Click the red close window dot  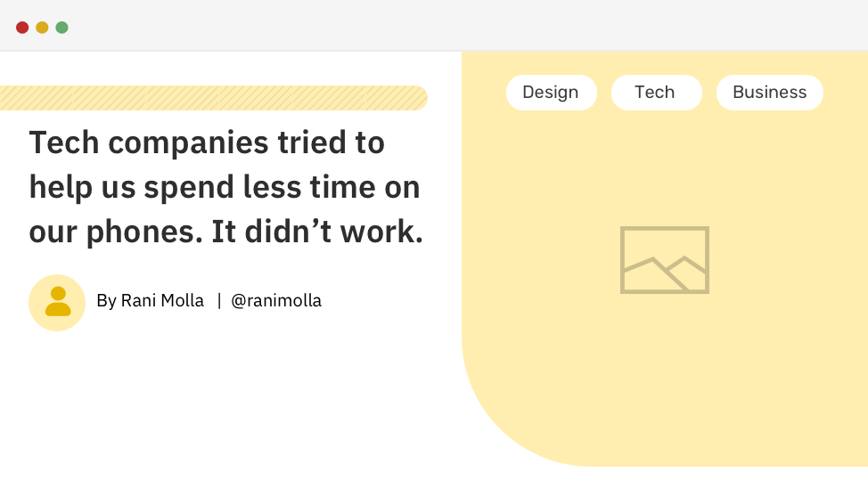22,28
